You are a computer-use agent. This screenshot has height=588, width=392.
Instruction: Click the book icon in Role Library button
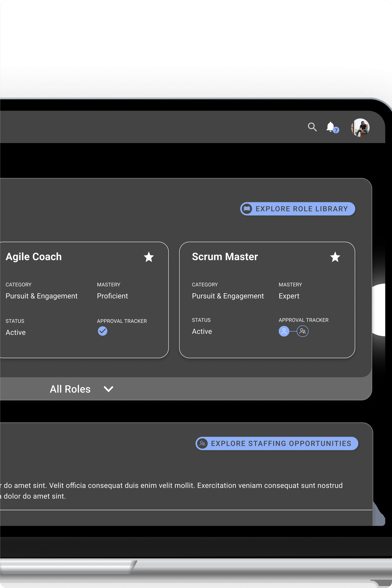point(247,209)
